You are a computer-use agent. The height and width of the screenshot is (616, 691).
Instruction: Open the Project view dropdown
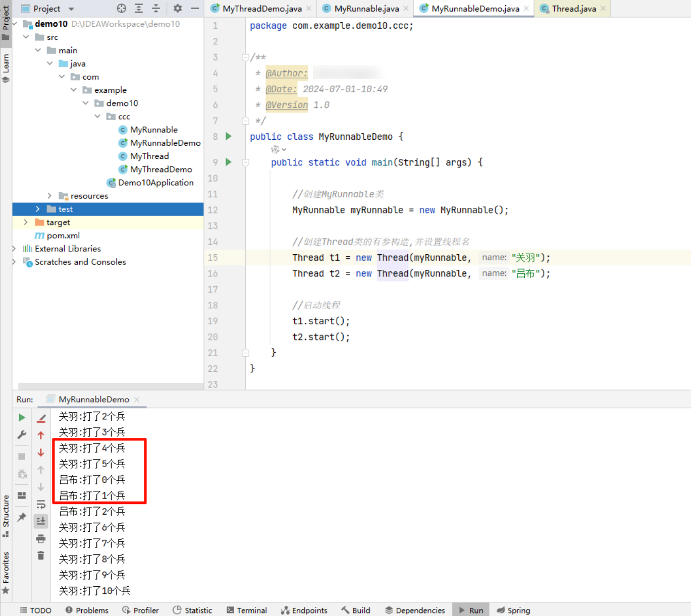pos(71,9)
